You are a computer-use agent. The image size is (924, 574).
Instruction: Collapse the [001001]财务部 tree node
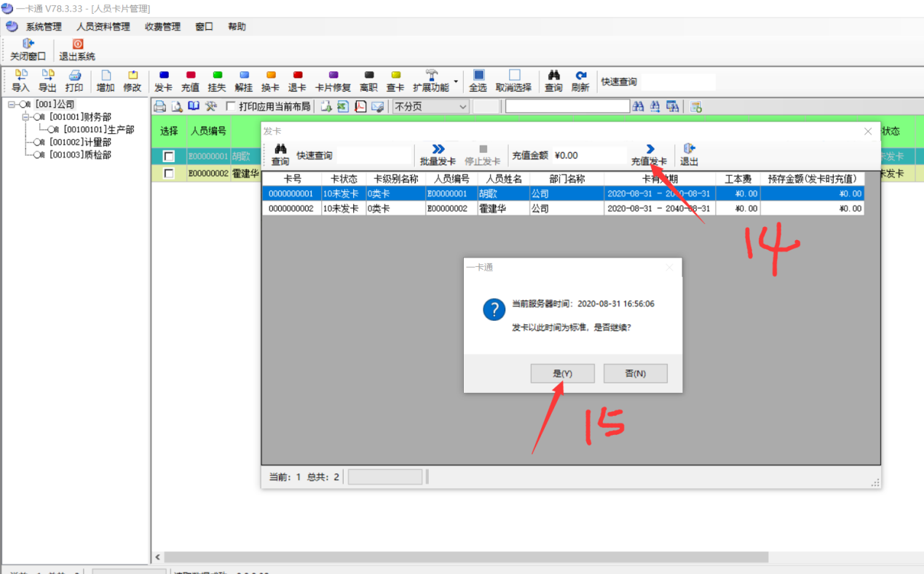click(x=26, y=117)
